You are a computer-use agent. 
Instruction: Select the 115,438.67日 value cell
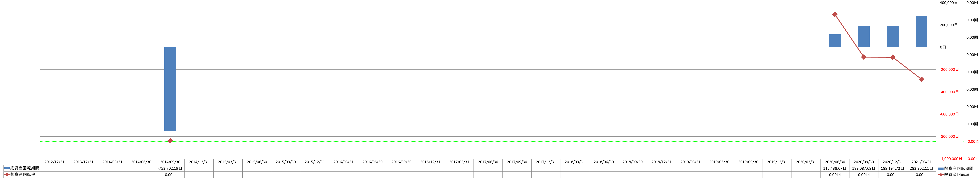point(835,168)
